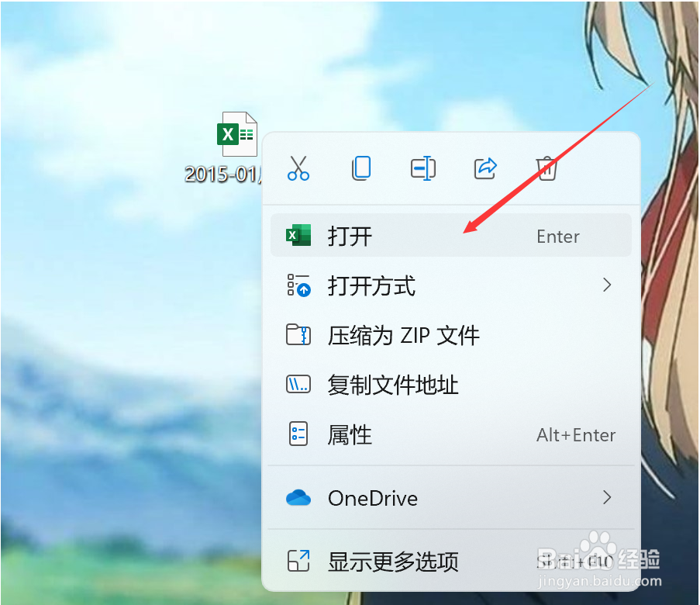This screenshot has width=700, height=605.
Task: Choose 打开 to open the file
Action: 451,236
